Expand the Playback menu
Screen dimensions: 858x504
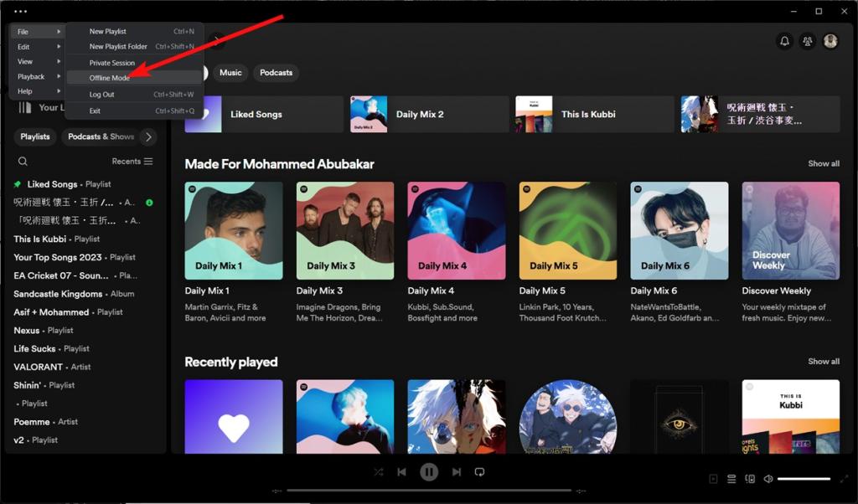(30, 76)
